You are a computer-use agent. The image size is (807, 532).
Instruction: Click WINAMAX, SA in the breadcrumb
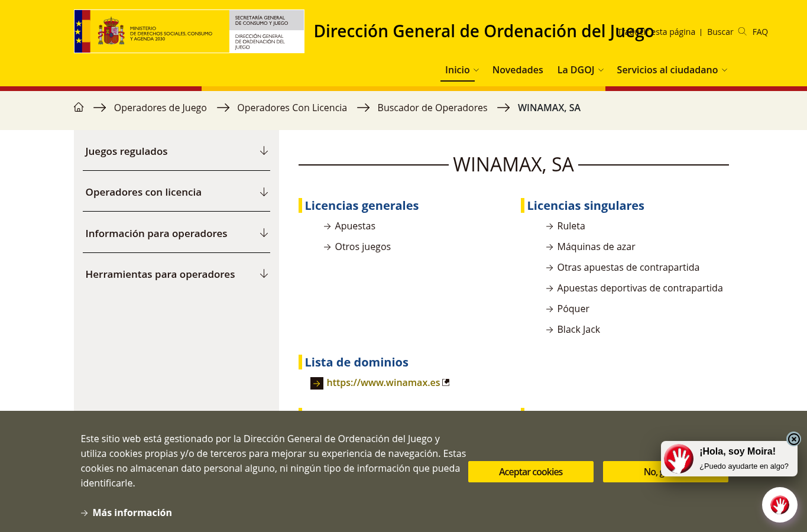pos(549,108)
